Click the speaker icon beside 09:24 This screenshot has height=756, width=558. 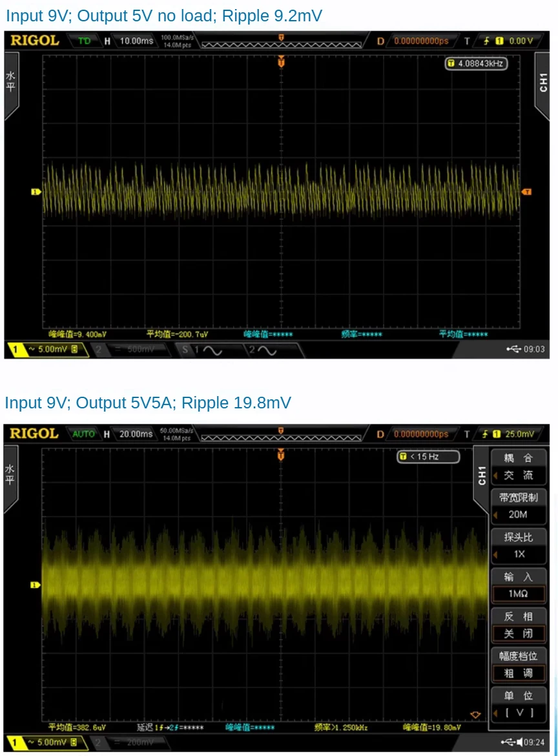519,742
